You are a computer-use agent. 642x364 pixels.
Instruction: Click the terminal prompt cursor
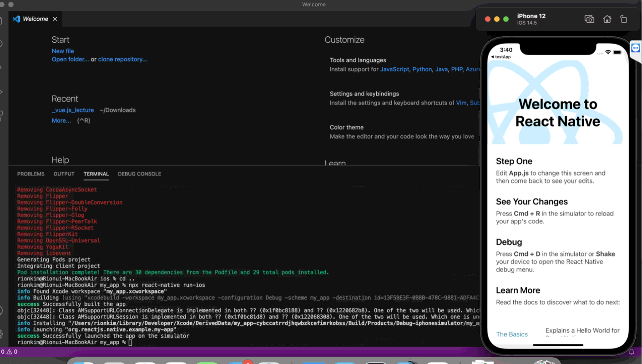click(x=130, y=342)
